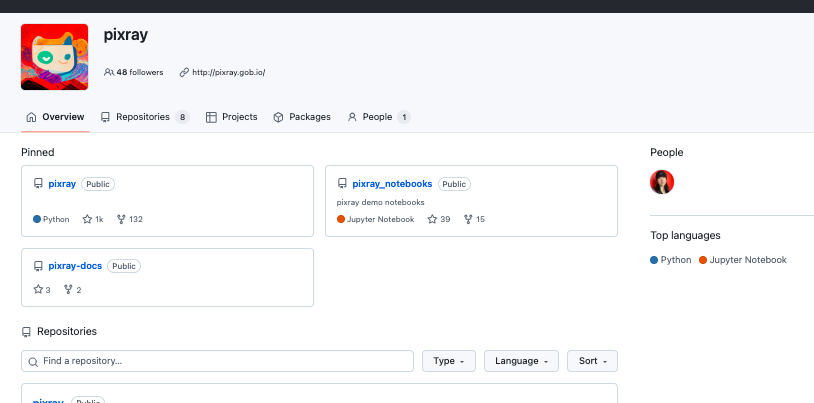Focus the Find a repository search field
Image resolution: width=814 pixels, height=403 pixels.
[x=218, y=361]
